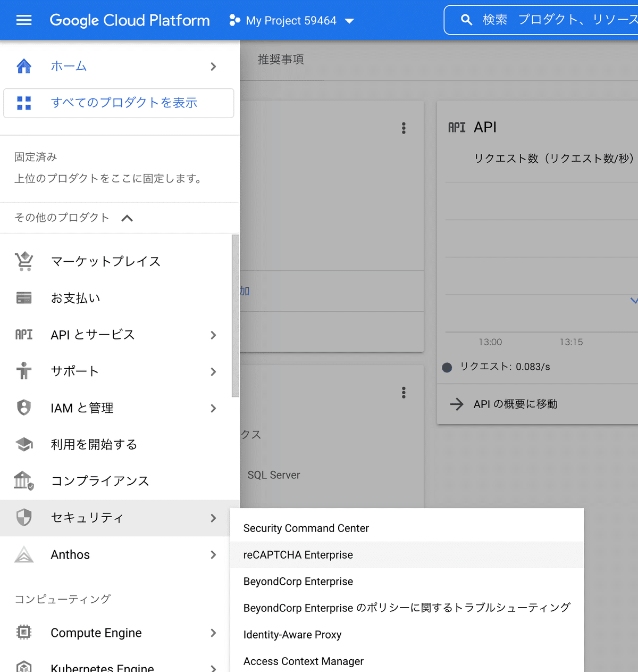Click the Kubernetes Engine icon
Screen dimensions: 638x672
[x=24, y=667]
